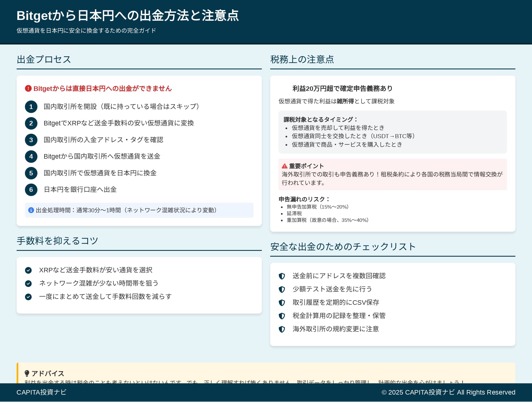Click step number 5 circle badge
The width and height of the screenshot is (532, 402).
(x=31, y=173)
